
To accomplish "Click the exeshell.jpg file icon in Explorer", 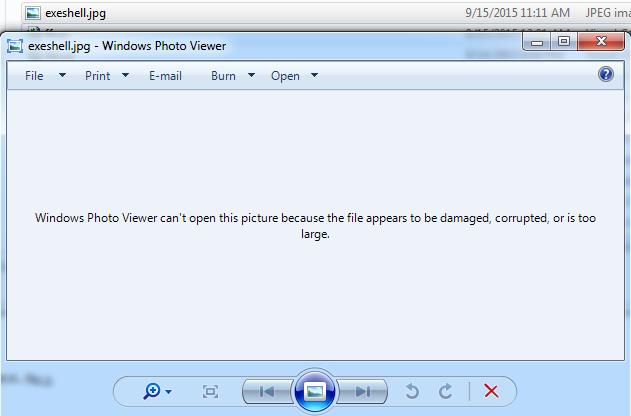I will pyautogui.click(x=33, y=13).
